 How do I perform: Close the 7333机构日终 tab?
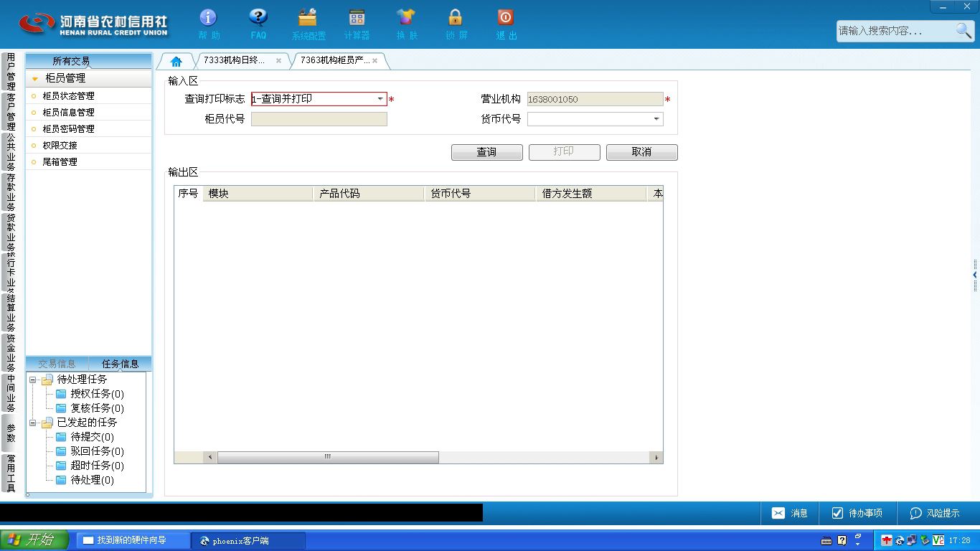[278, 61]
